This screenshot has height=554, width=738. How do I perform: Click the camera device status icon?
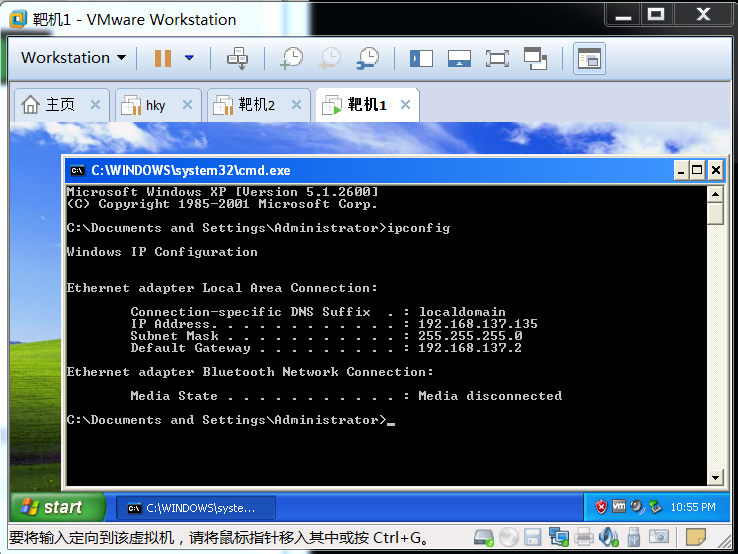click(658, 537)
